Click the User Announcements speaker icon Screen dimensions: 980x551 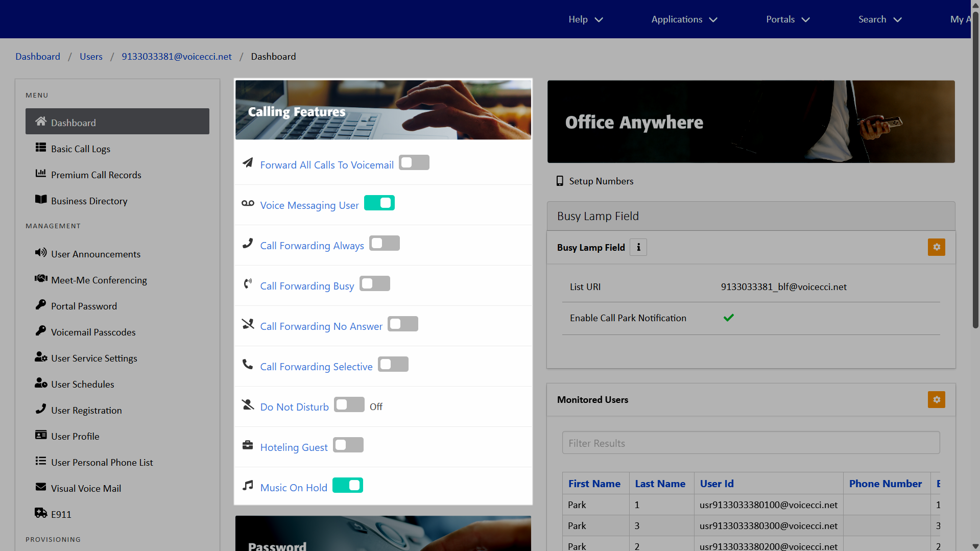tap(41, 253)
